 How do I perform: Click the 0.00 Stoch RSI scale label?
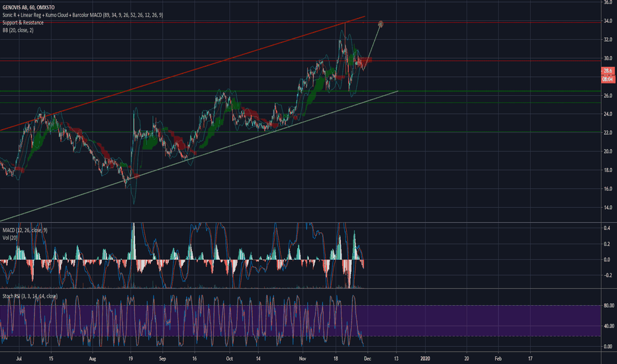tap(608, 346)
